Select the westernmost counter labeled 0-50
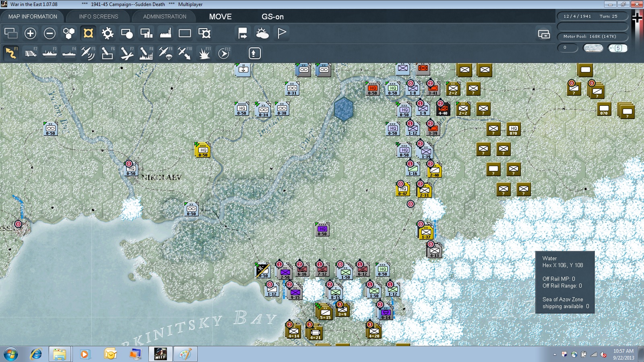Screen dimensions: 644x362 click(50, 129)
